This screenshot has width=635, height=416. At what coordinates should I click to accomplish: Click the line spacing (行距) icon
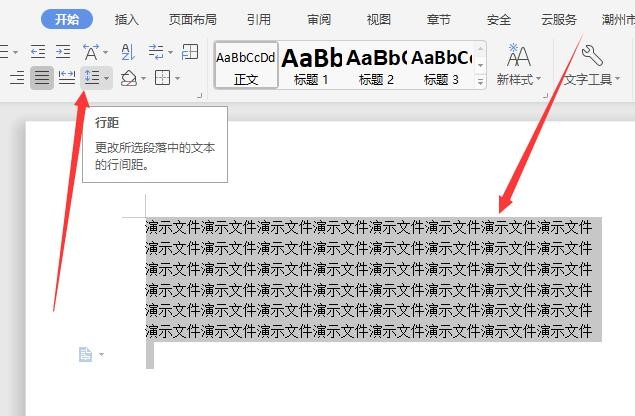click(x=93, y=78)
